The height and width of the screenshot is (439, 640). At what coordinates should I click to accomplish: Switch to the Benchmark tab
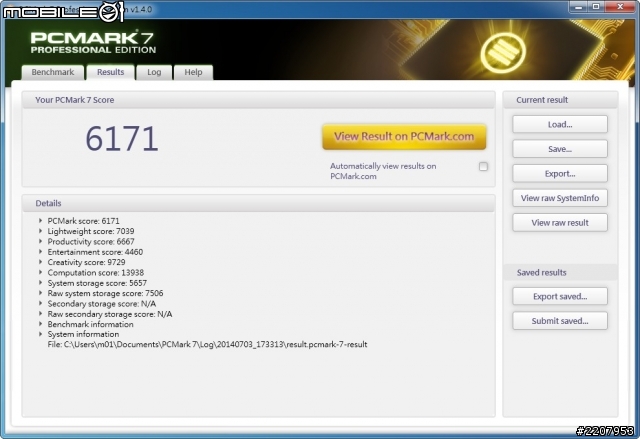point(53,72)
